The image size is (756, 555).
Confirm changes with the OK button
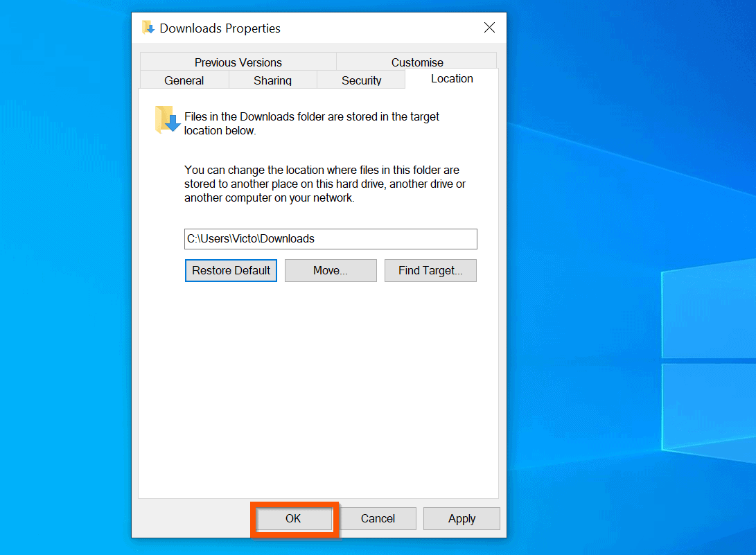point(293,518)
